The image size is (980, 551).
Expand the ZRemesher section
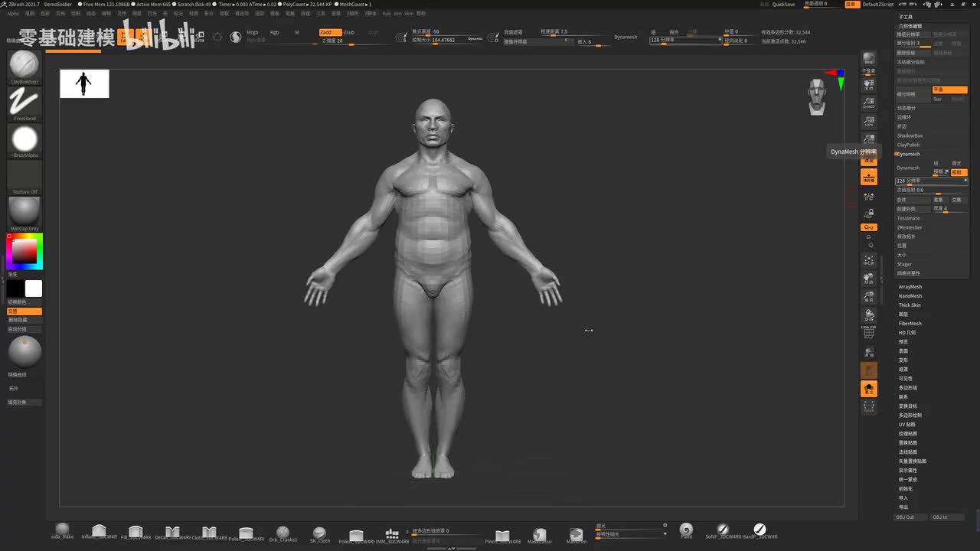(x=910, y=227)
